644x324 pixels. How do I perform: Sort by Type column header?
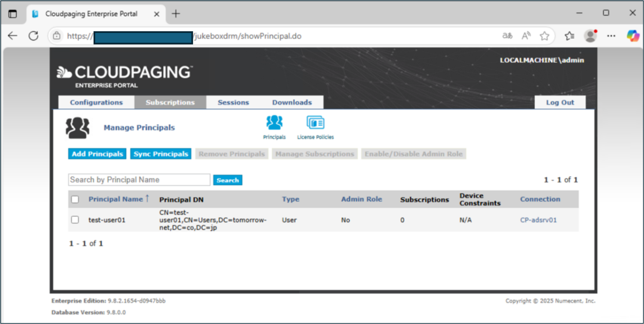[x=290, y=199]
